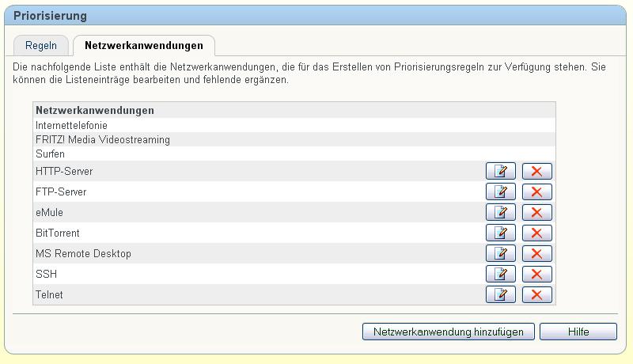Delete the SSH application
Viewport: 633px width, 364px height.
pyautogui.click(x=536, y=274)
